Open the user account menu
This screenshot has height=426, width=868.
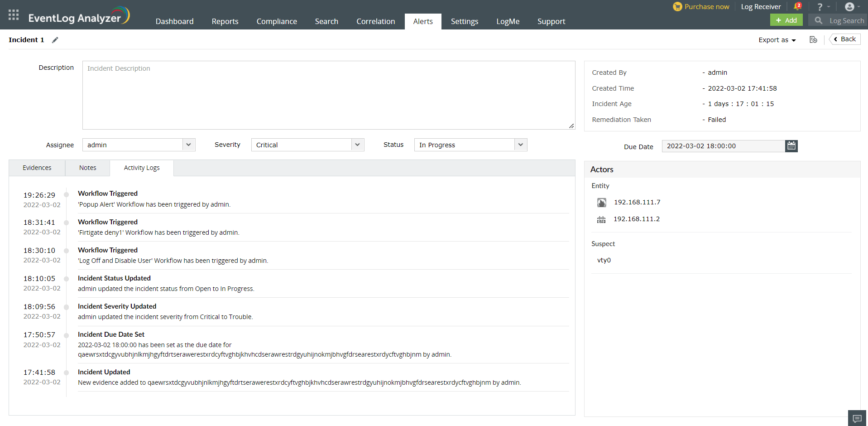pyautogui.click(x=849, y=6)
